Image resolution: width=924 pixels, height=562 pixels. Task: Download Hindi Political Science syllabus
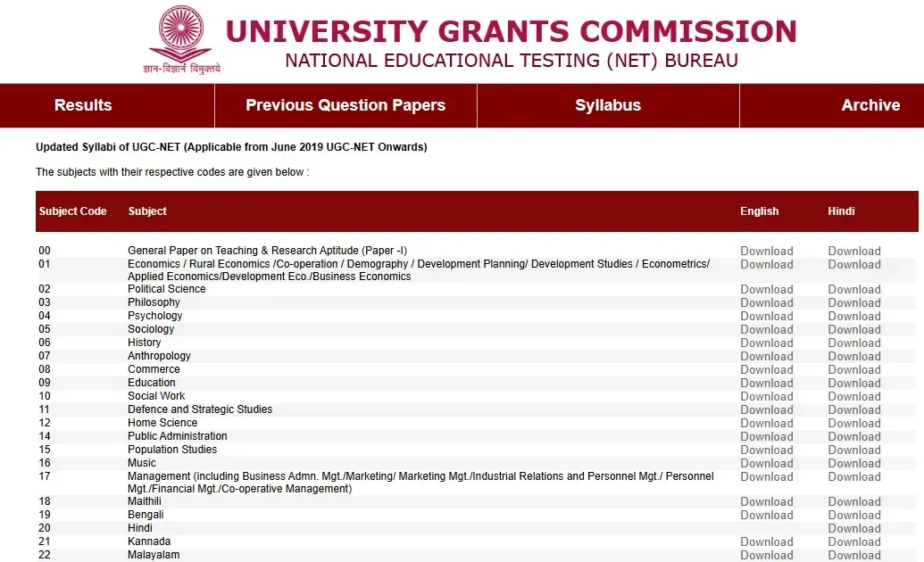[854, 289]
